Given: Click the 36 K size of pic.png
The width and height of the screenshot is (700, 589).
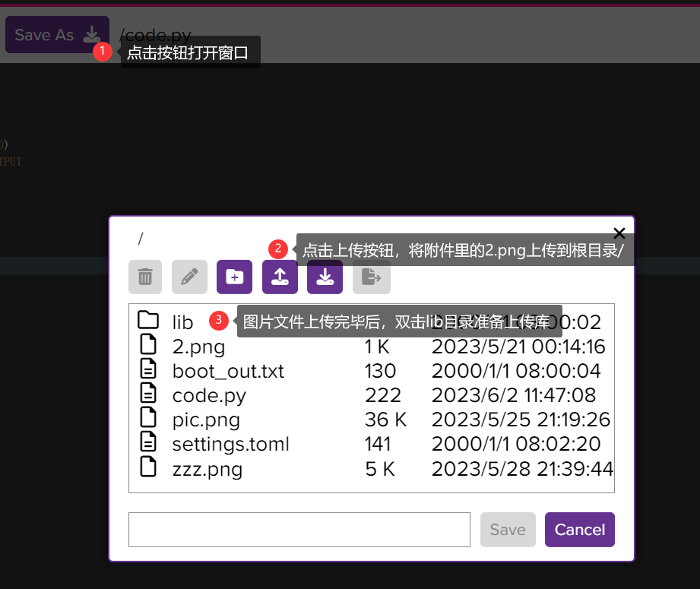Looking at the screenshot, I should point(385,420).
